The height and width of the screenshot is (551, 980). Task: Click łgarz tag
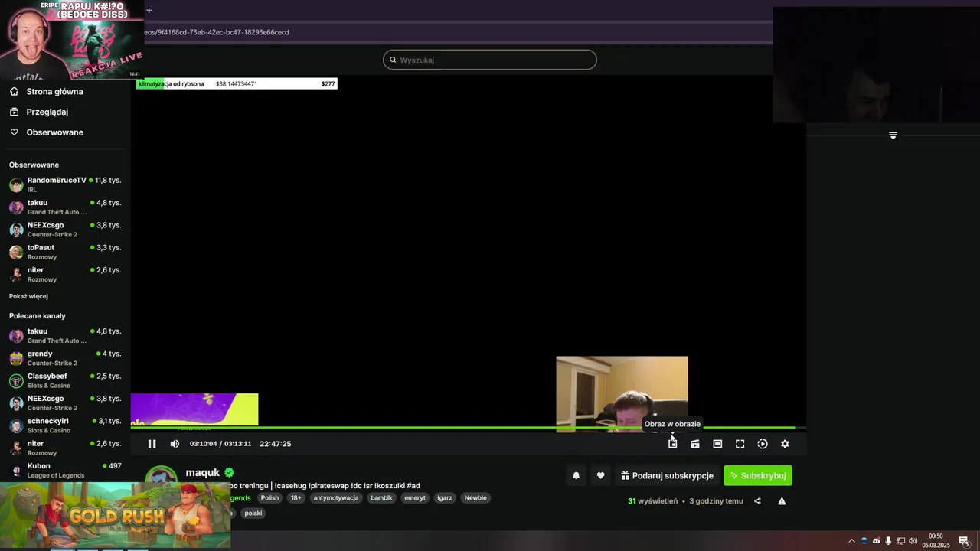(x=445, y=497)
